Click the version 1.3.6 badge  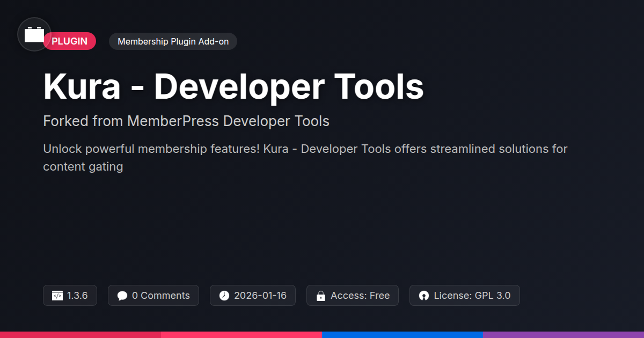pyautogui.click(x=70, y=296)
